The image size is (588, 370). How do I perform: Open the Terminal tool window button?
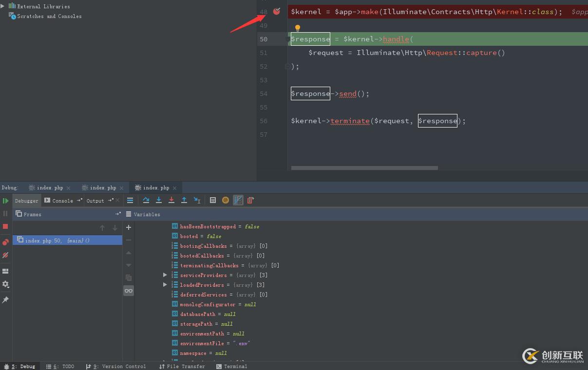click(232, 366)
